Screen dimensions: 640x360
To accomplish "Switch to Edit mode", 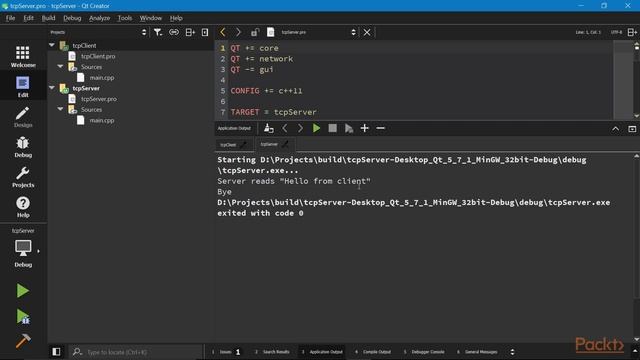I will 23,87.
